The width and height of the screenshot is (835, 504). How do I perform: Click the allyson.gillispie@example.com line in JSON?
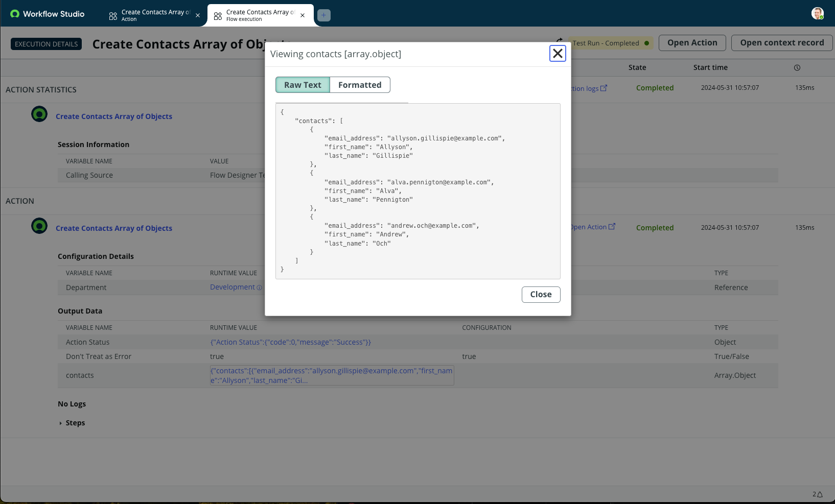414,138
